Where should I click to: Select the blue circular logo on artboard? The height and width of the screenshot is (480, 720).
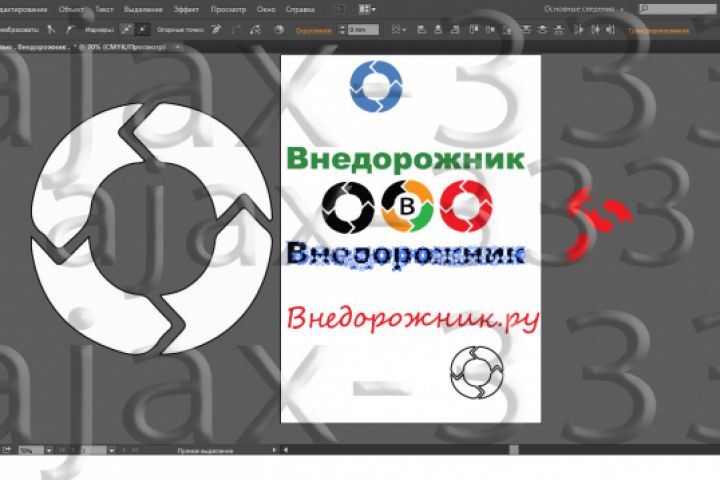376,86
